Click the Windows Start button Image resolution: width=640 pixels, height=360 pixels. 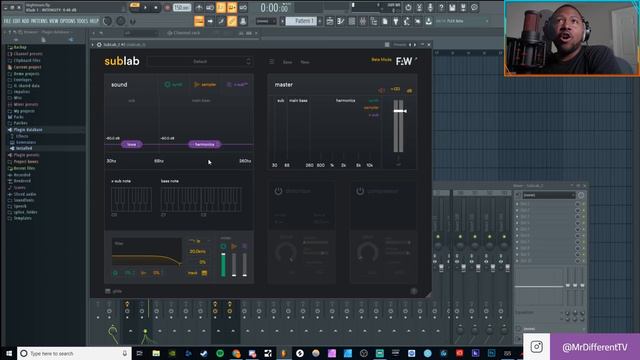click(8, 353)
